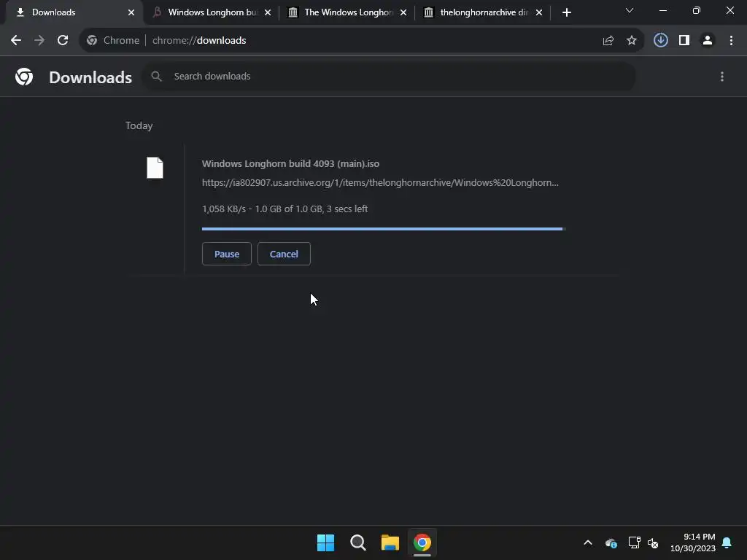The image size is (747, 560).
Task: Click the muted volume tray icon
Action: pos(653,542)
